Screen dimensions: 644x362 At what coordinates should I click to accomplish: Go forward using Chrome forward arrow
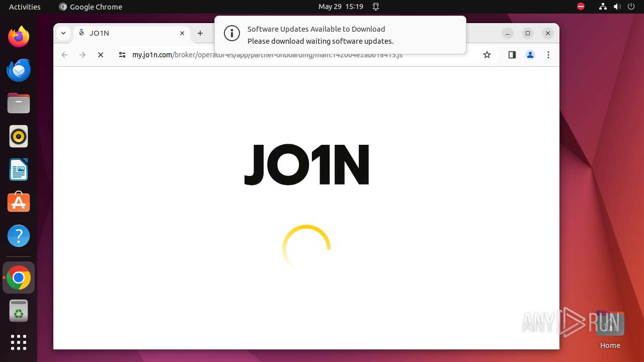[x=83, y=55]
